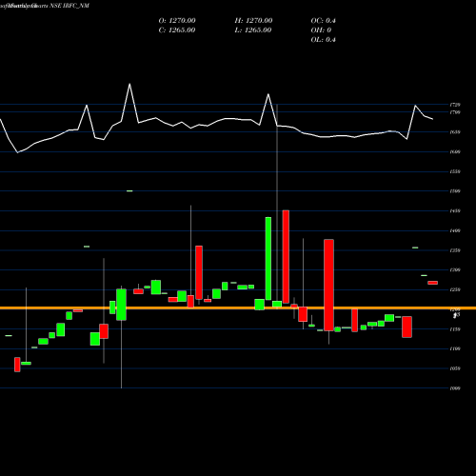Click the OC: 0.4 value
The height and width of the screenshot is (476, 476).
[x=323, y=21]
